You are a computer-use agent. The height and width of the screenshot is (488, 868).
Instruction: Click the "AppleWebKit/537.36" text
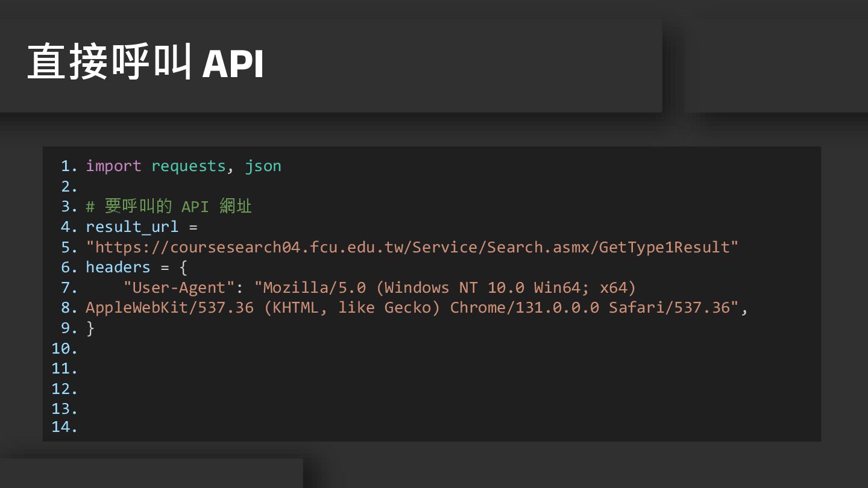pos(169,307)
